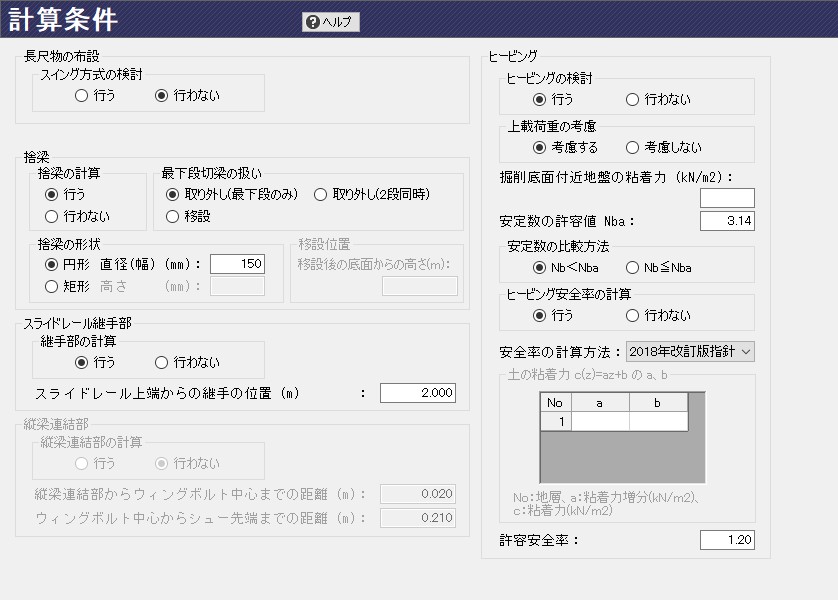This screenshot has width=838, height=600.
Task: Open the ヘルプ help button
Action: (330, 22)
